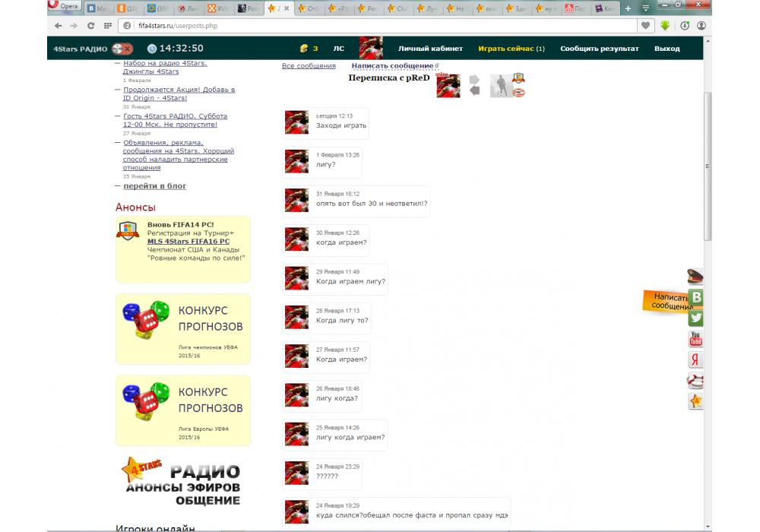The image size is (760, 532).
Task: Click the officer cap sidebar icon
Action: point(695,277)
